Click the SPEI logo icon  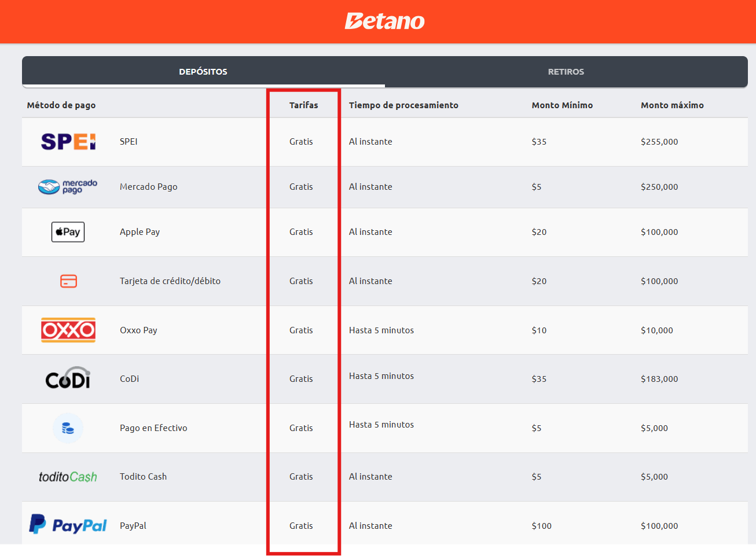pos(68,142)
